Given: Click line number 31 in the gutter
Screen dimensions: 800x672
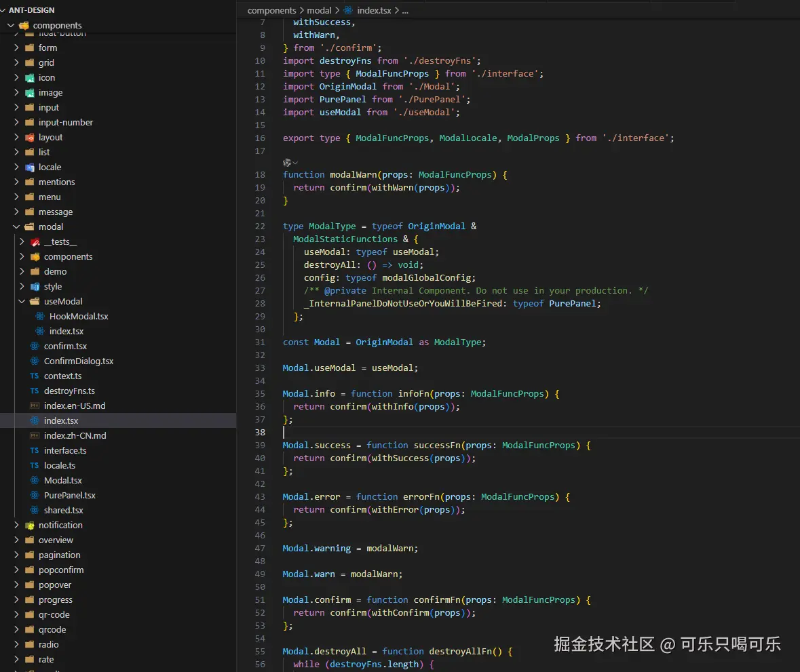Looking at the screenshot, I should [x=260, y=342].
